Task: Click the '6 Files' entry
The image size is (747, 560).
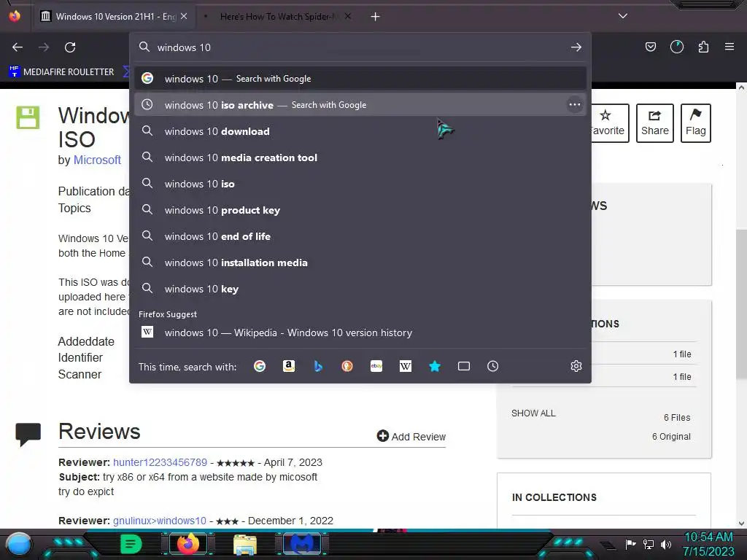Action: click(x=677, y=417)
